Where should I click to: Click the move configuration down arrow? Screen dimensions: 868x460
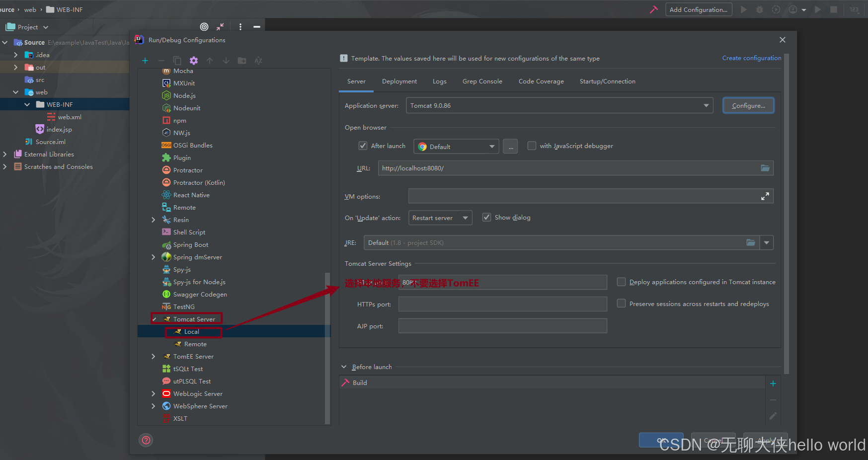click(x=226, y=61)
